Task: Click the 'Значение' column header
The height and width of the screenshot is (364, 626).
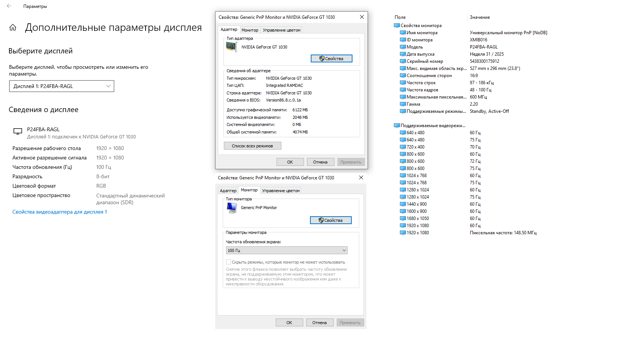Action: click(480, 17)
